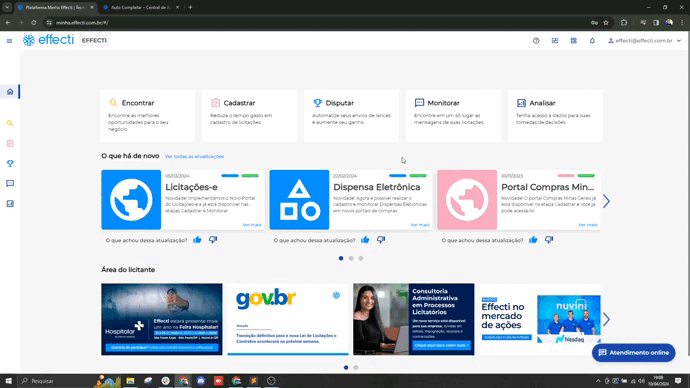Screen dimensions: 690x388
Task: Open the Windows Start button
Action: pos(8,381)
